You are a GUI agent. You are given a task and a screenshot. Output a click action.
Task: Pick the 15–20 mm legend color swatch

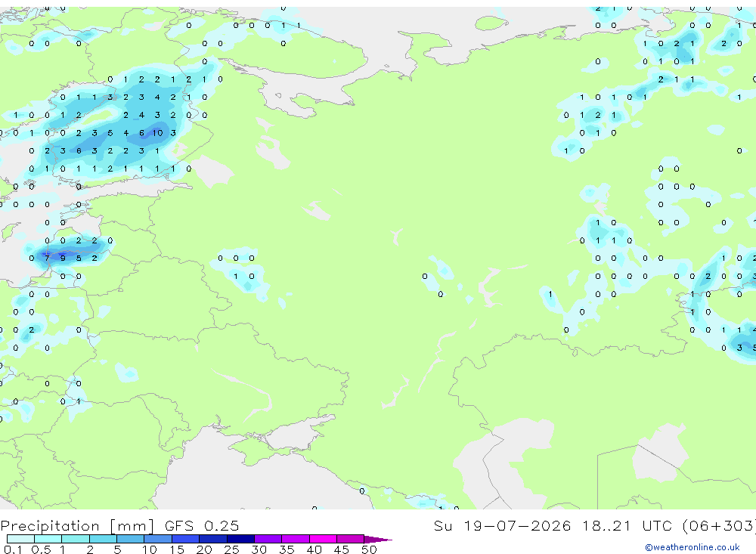click(x=186, y=539)
